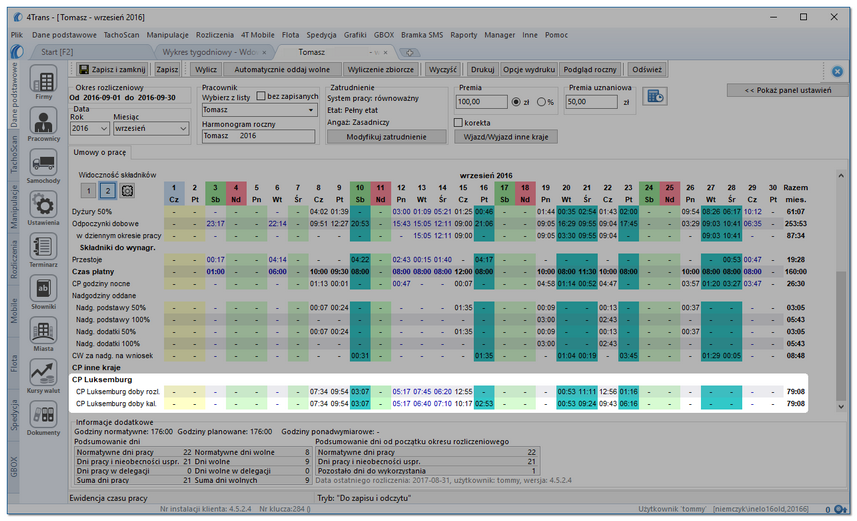
Task: Click the day 10 Sb column header
Action: 360,194
